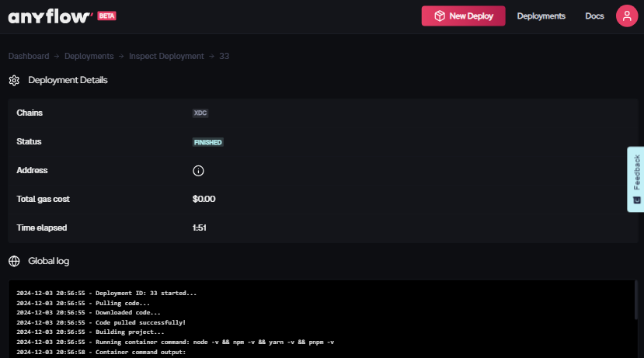The width and height of the screenshot is (644, 358).
Task: Click the BETA badge near the logo
Action: point(106,16)
